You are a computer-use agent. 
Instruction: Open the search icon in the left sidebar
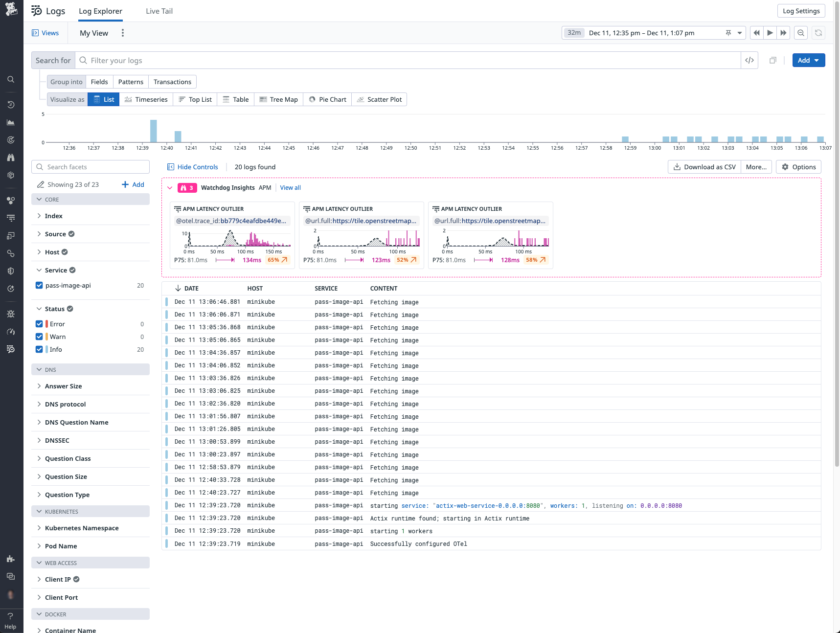[x=11, y=79]
